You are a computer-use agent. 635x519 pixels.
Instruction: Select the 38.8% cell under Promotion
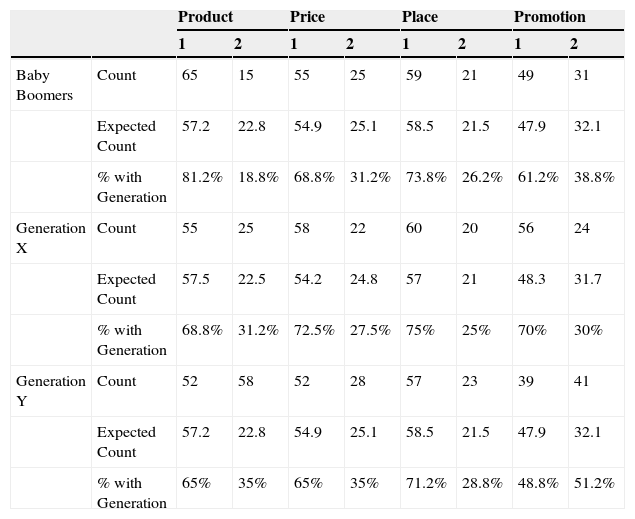coord(594,178)
